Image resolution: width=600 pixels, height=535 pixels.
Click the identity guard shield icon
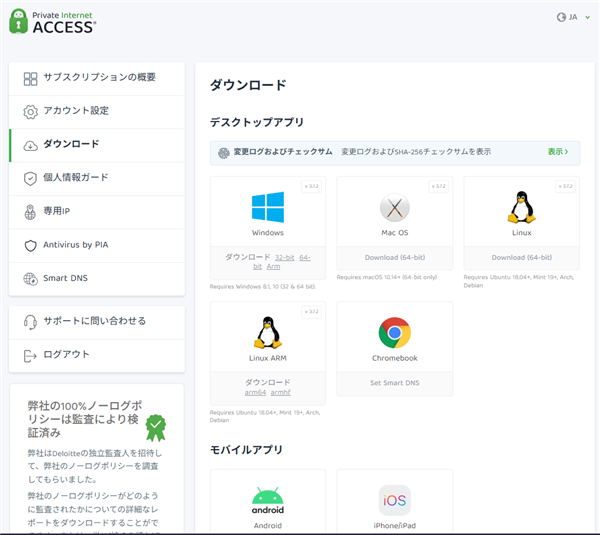tap(30, 179)
